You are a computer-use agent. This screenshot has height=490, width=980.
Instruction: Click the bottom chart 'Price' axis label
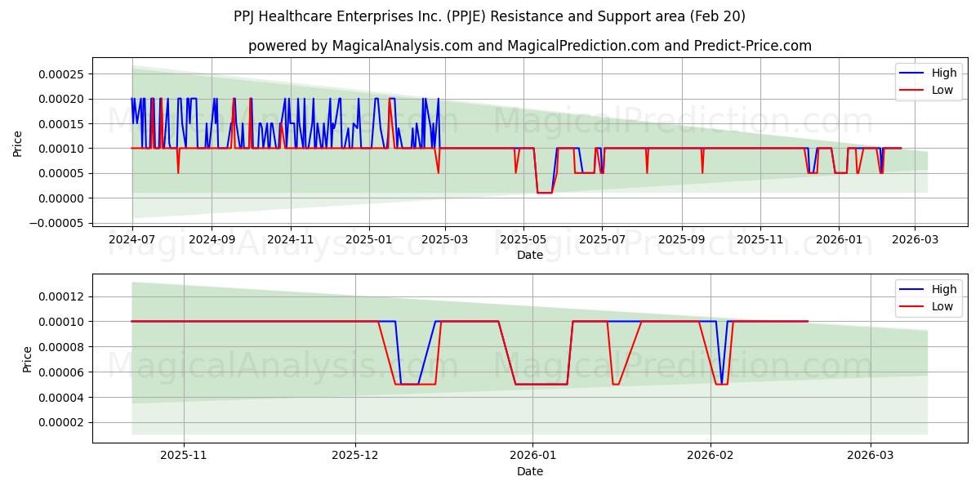click(28, 358)
